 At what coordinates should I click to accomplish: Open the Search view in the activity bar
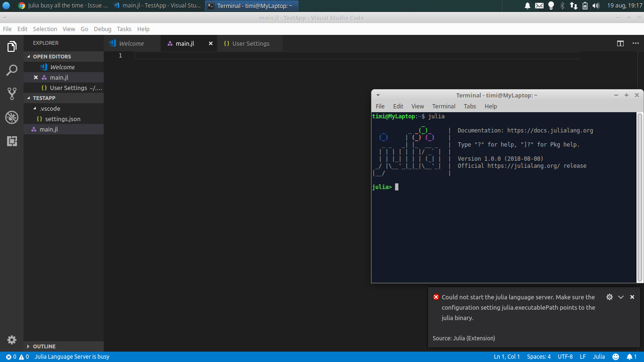pyautogui.click(x=11, y=70)
